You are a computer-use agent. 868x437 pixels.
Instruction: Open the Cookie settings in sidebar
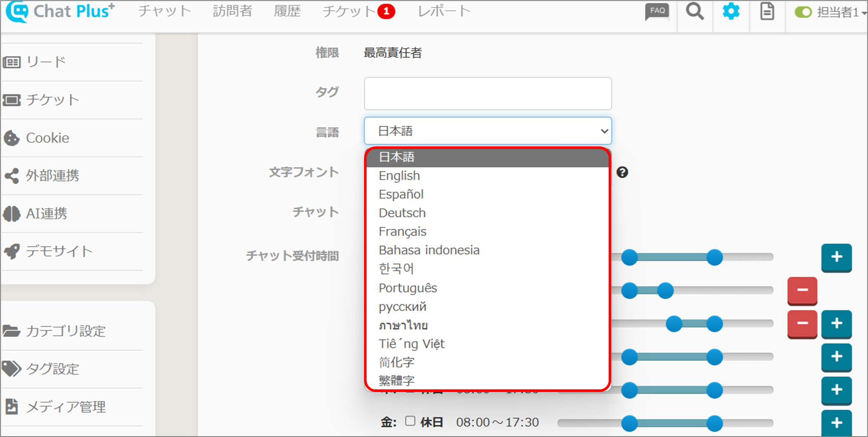click(47, 138)
